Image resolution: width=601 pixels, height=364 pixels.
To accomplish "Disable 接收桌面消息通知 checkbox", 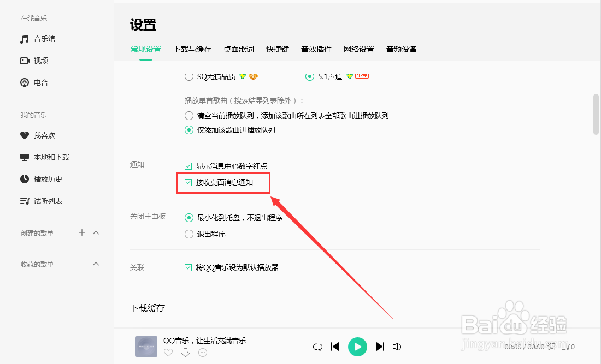I will pyautogui.click(x=188, y=181).
